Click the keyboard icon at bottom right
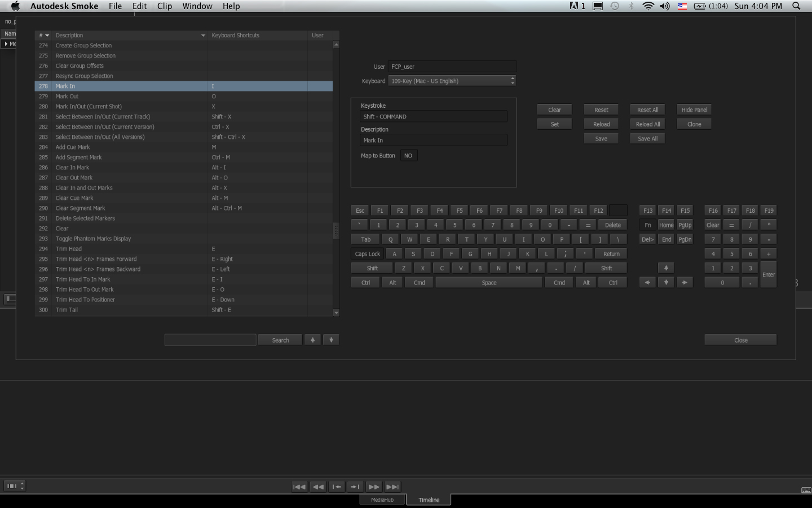Image resolution: width=812 pixels, height=508 pixels. coord(806,490)
